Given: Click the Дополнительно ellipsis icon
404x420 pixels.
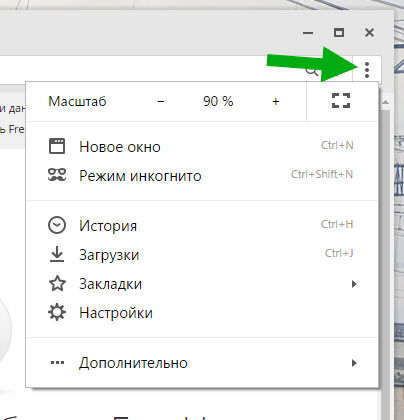Looking at the screenshot, I should point(57,363).
